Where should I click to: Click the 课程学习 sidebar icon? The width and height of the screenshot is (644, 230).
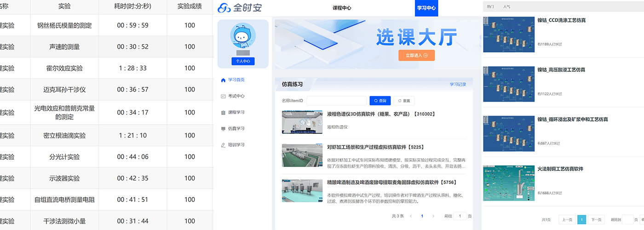point(224,112)
